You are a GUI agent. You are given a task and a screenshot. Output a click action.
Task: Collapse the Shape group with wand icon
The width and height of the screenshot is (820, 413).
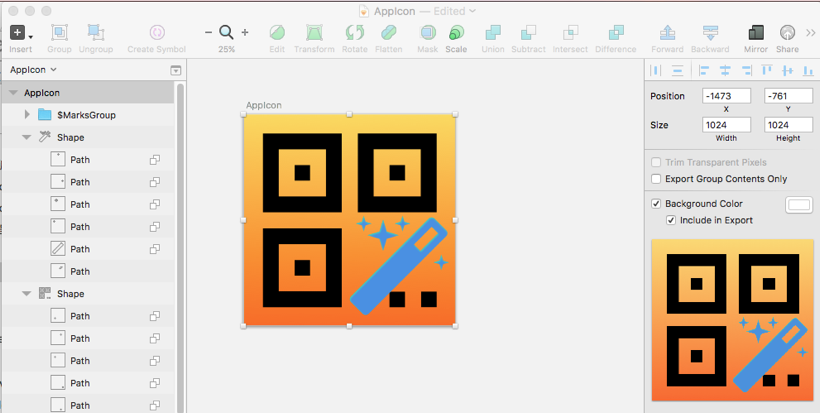pyautogui.click(x=27, y=137)
